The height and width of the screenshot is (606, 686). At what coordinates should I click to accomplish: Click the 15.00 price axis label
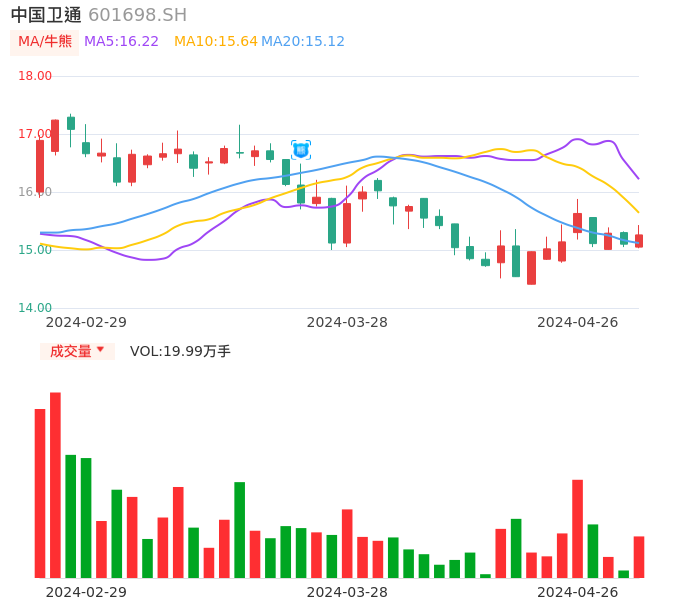35,250
